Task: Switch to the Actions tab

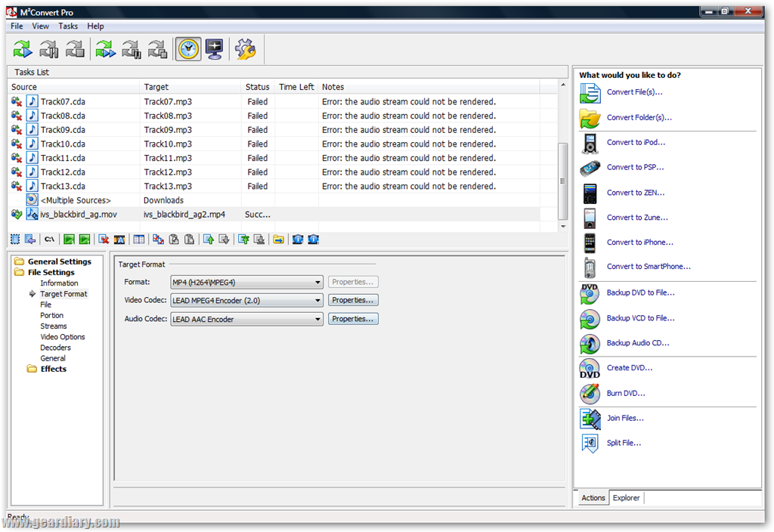Action: click(x=593, y=498)
